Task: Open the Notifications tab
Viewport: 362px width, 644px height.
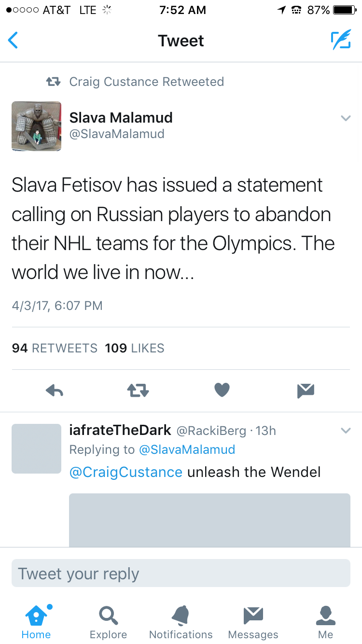Action: click(x=181, y=622)
